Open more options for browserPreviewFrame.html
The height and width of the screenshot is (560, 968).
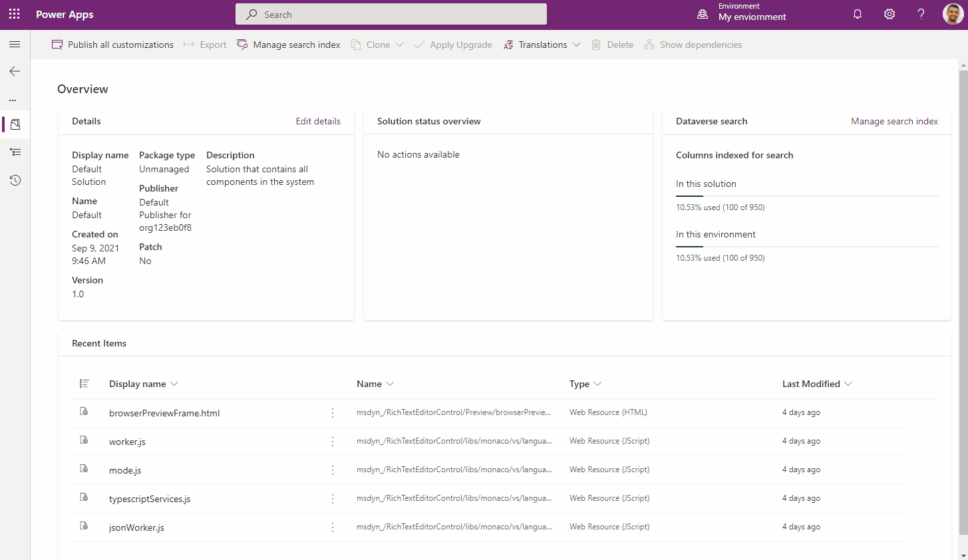click(x=333, y=413)
